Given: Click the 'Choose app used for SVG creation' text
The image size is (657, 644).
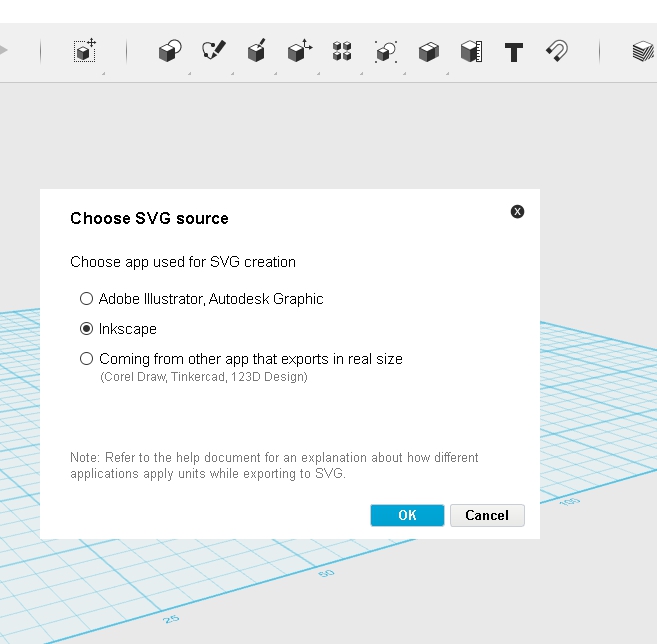Looking at the screenshot, I should point(183,262).
